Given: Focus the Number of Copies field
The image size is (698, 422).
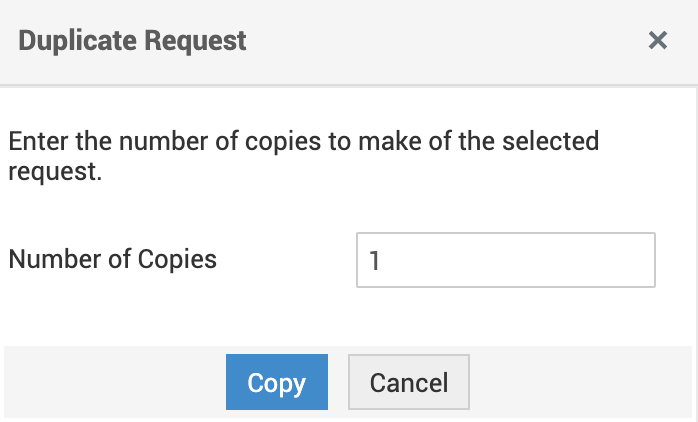Looking at the screenshot, I should coord(505,260).
